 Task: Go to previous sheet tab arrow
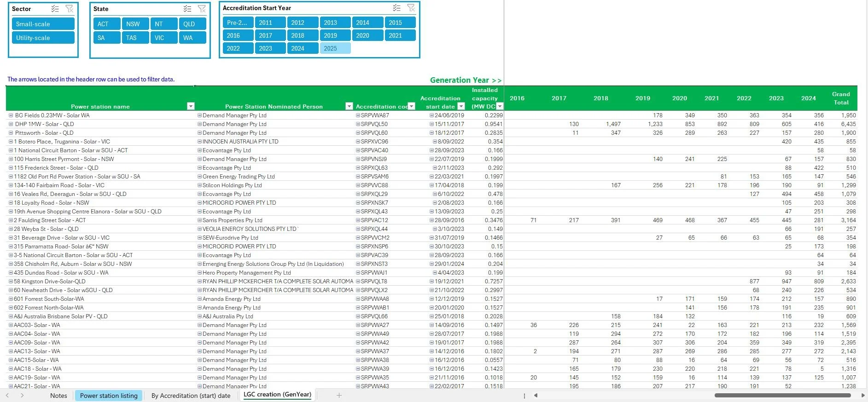pyautogui.click(x=7, y=395)
